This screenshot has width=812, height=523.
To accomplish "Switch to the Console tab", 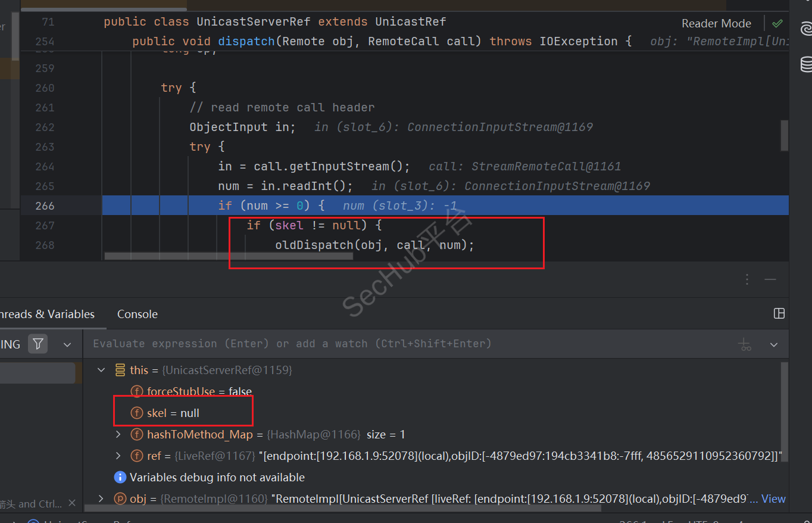I will 138,315.
